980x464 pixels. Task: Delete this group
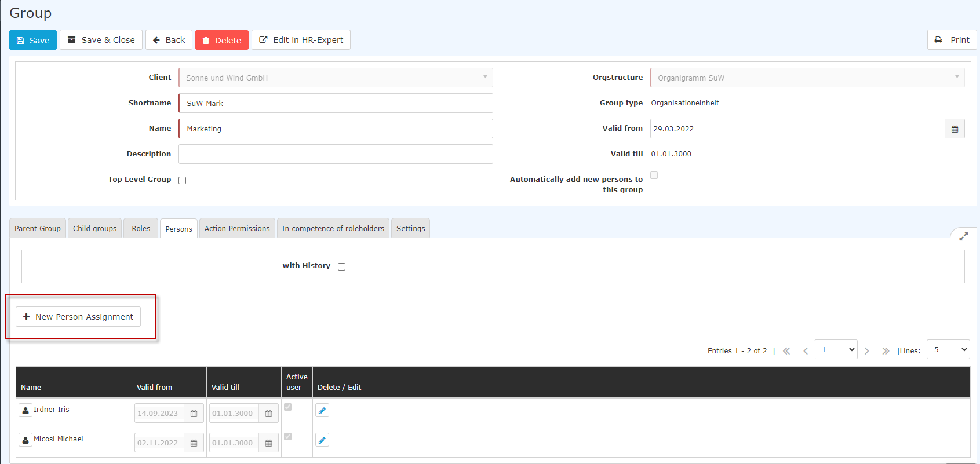pos(221,40)
